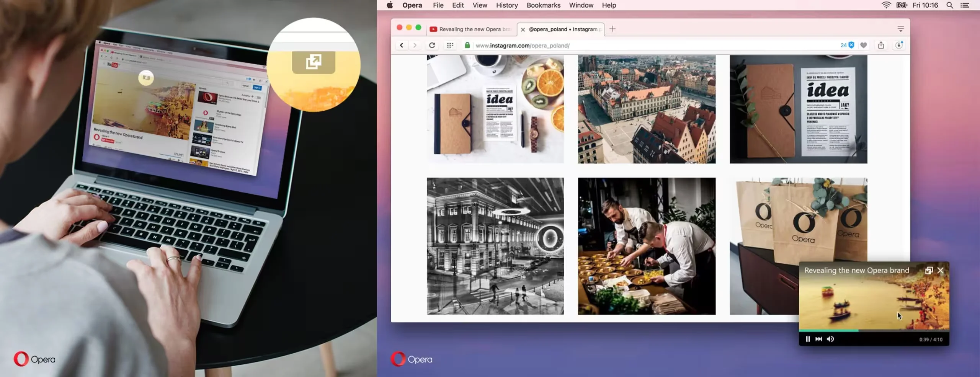The width and height of the screenshot is (980, 377).
Task: Switch to Revealing the new Opera tab
Action: [471, 29]
